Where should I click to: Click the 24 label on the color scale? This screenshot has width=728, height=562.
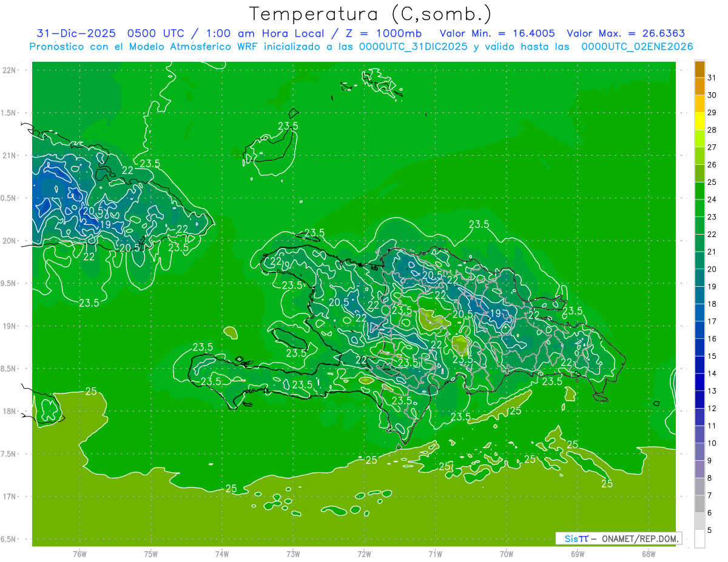712,199
